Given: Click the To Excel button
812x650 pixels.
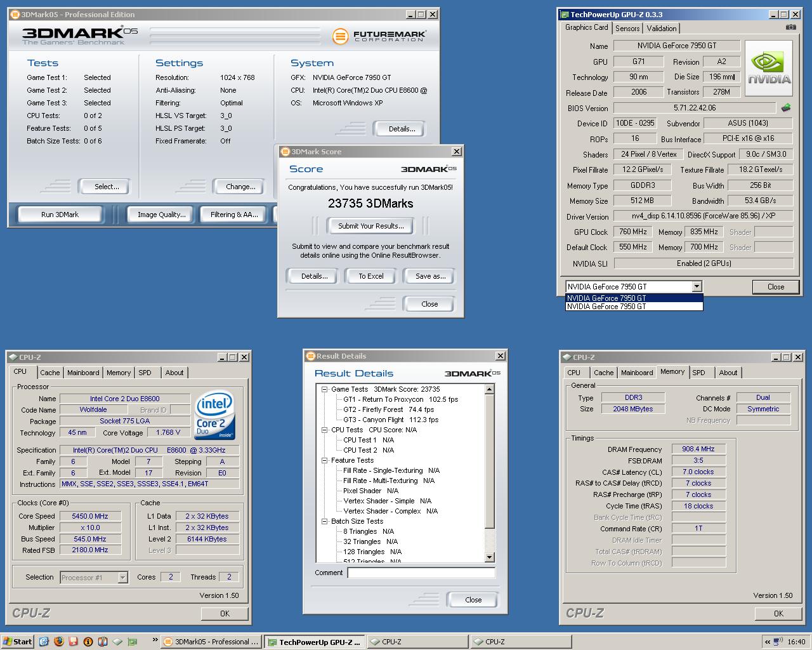Looking at the screenshot, I should pyautogui.click(x=371, y=276).
